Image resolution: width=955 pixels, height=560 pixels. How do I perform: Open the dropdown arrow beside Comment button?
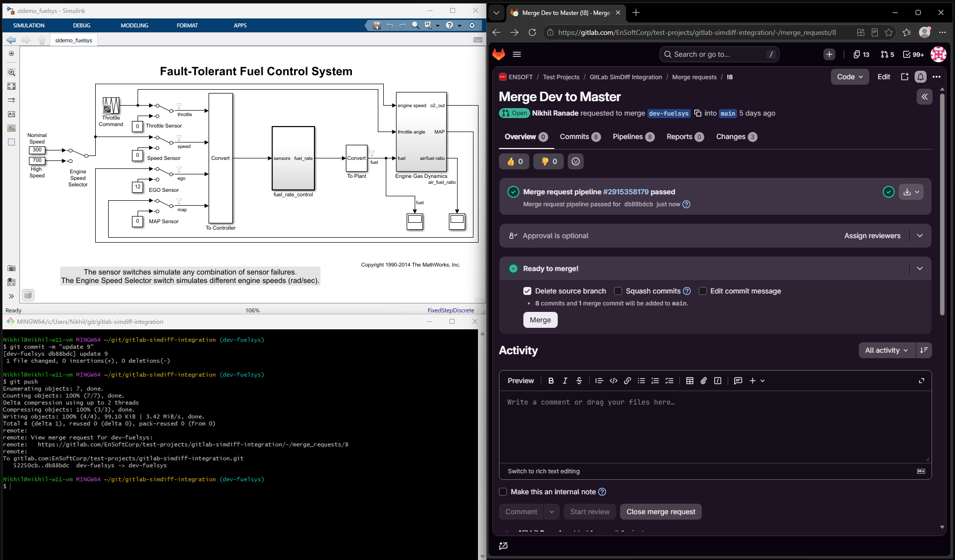coord(552,512)
